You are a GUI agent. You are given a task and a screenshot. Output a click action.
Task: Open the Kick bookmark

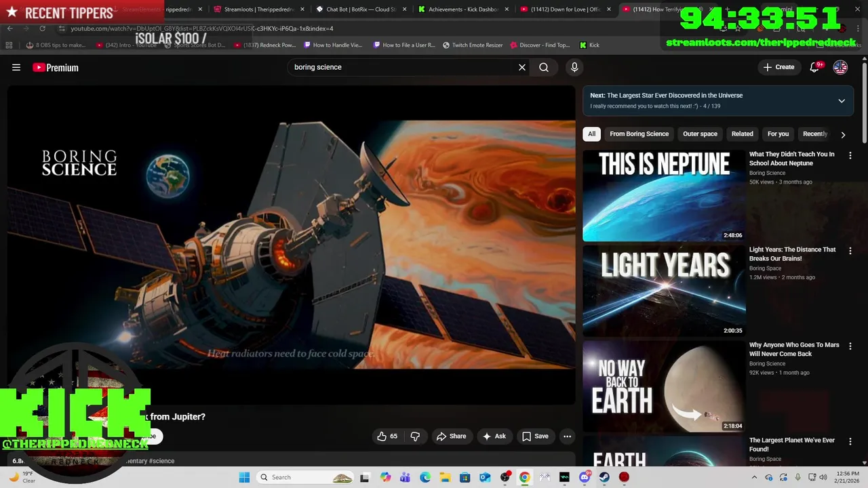[x=589, y=45]
